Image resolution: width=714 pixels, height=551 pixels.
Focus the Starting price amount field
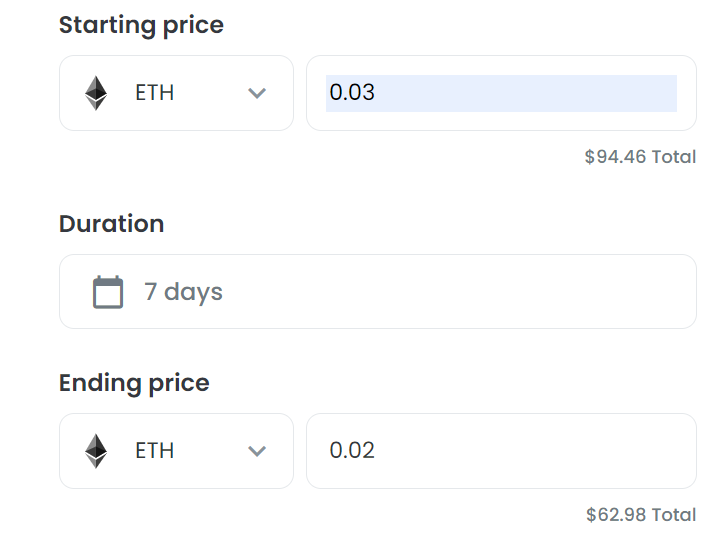[x=501, y=93]
